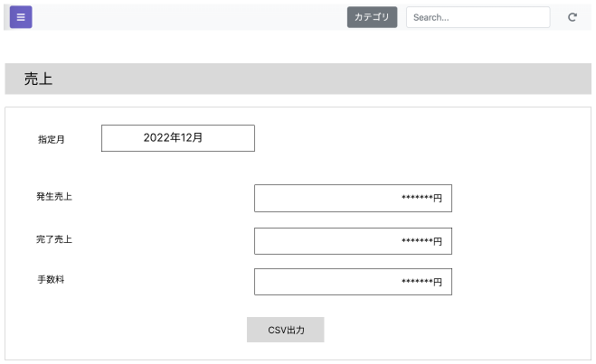Viewport: 596px width, 364px height.
Task: Open the 2022年12月 month selector
Action: click(177, 138)
